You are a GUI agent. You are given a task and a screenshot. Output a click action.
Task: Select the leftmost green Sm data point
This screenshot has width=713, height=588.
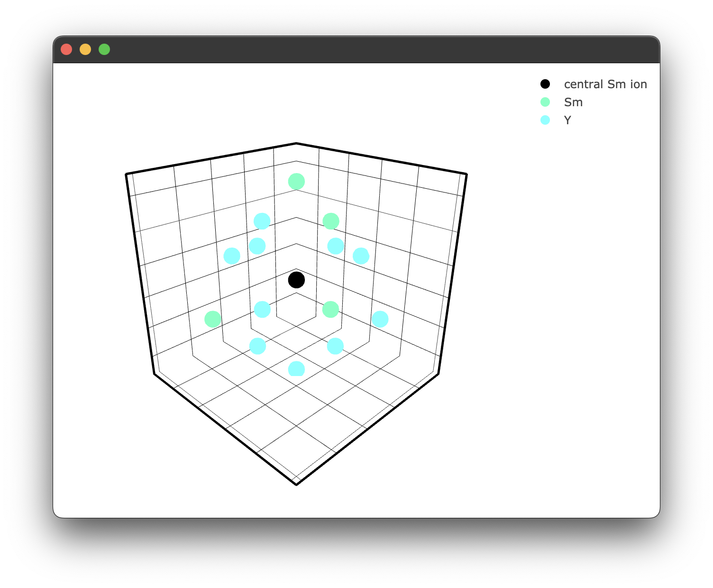[x=213, y=319]
